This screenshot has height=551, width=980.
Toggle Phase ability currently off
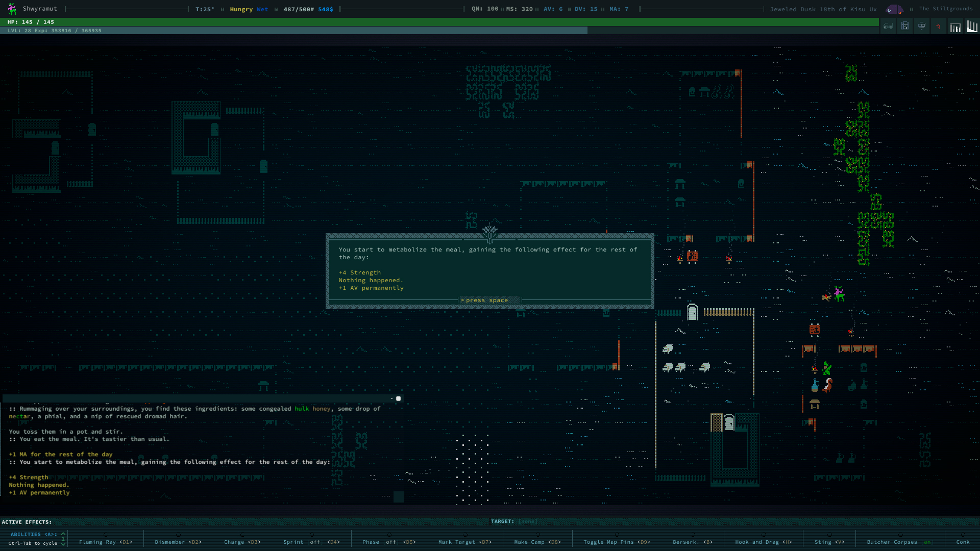coord(389,542)
